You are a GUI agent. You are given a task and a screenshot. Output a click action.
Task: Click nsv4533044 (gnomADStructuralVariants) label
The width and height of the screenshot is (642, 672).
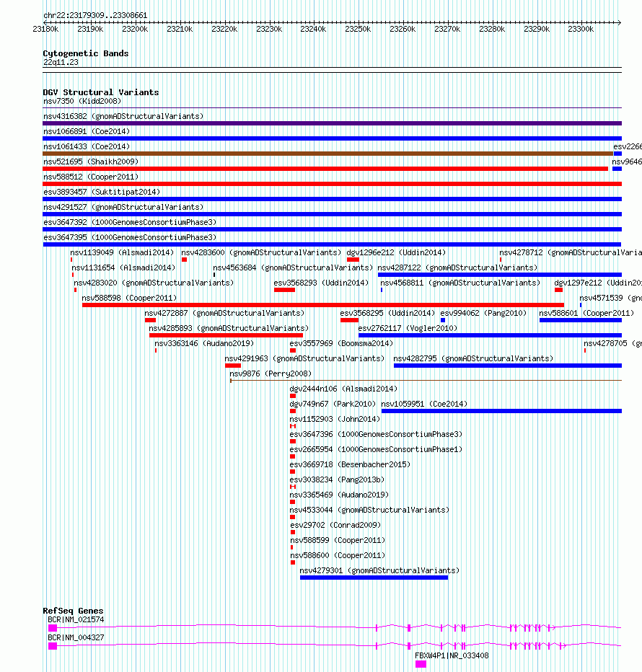tap(369, 510)
